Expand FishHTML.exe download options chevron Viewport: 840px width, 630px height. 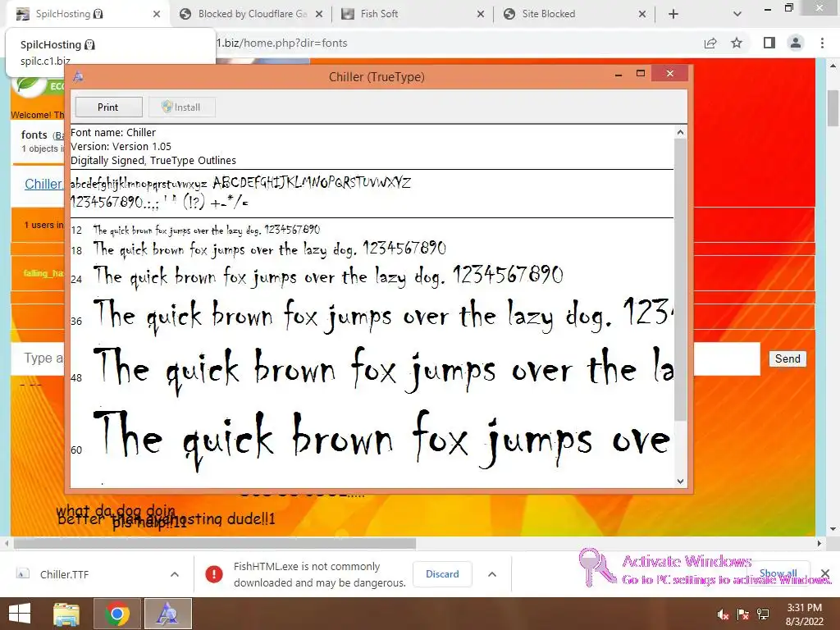[x=492, y=574]
